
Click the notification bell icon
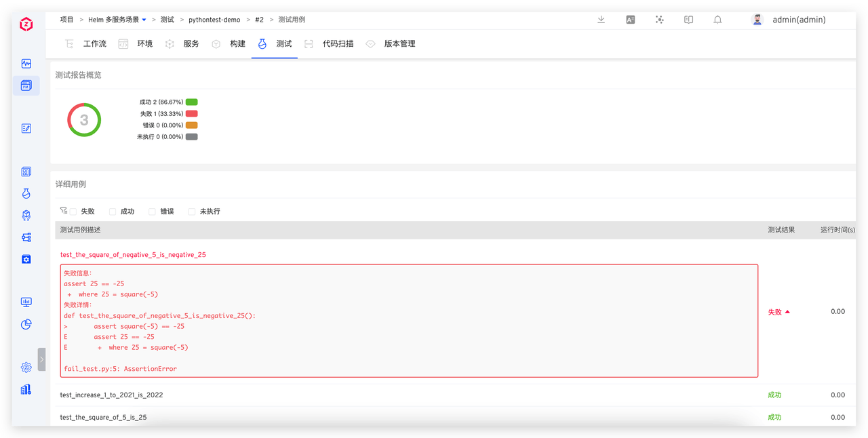click(717, 20)
